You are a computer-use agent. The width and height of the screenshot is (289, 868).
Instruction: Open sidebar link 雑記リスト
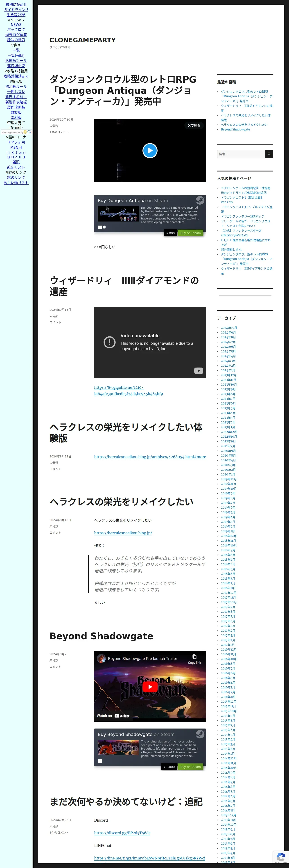coord(16,167)
